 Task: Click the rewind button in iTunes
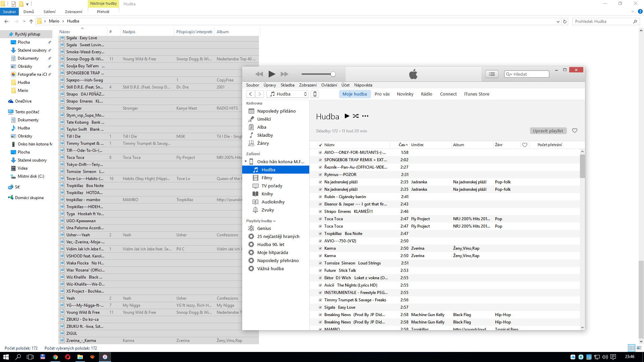coord(259,74)
